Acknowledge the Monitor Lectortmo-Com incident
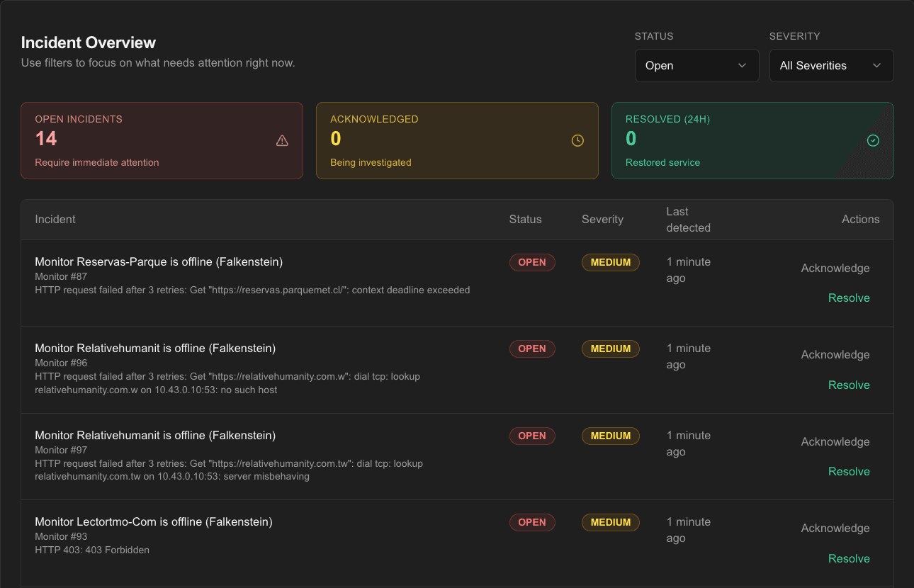 [x=835, y=528]
